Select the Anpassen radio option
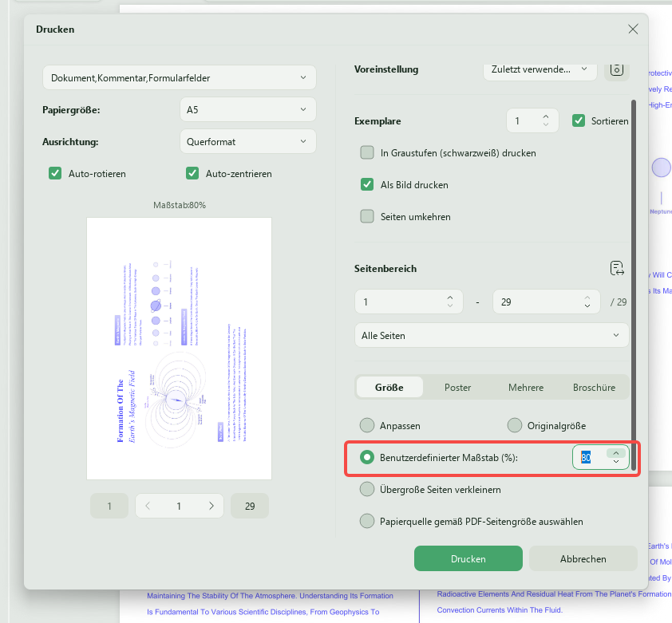 [367, 425]
